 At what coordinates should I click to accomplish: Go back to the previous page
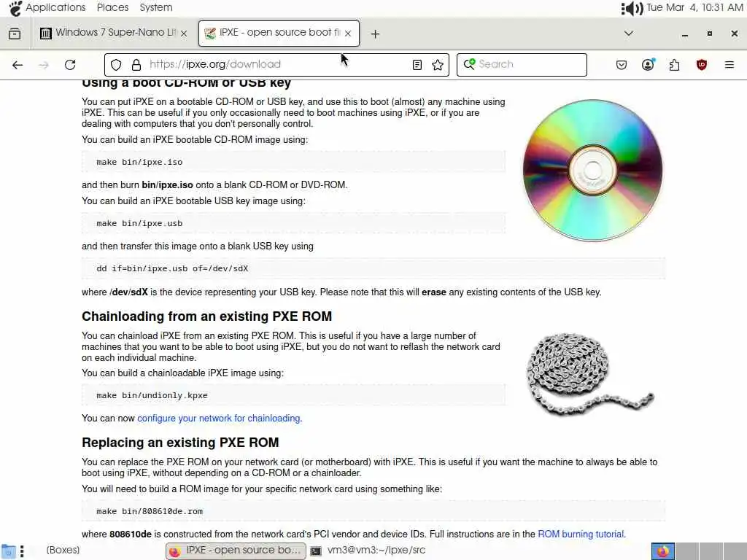click(x=18, y=65)
